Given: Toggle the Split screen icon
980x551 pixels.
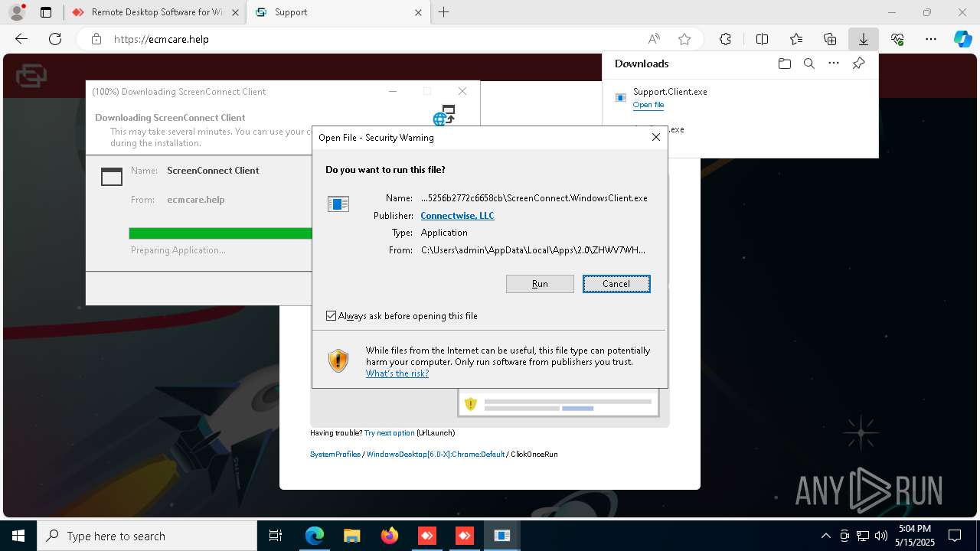Looking at the screenshot, I should point(762,39).
